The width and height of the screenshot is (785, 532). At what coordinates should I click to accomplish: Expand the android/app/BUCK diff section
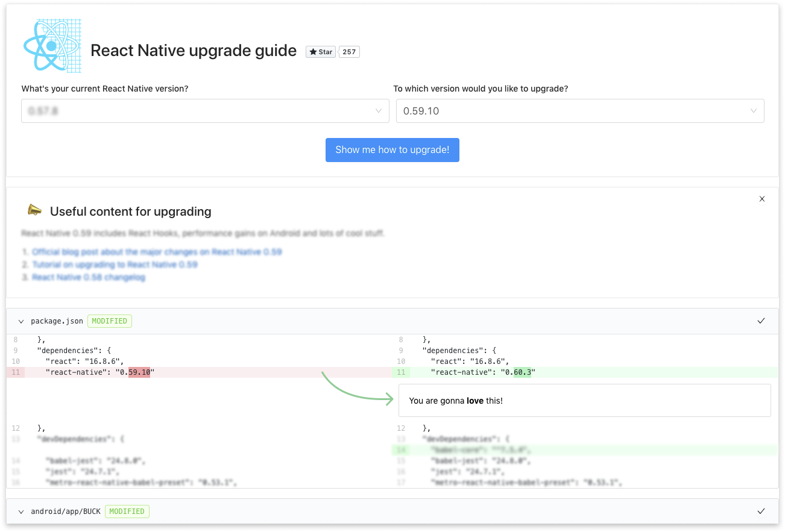tap(21, 512)
